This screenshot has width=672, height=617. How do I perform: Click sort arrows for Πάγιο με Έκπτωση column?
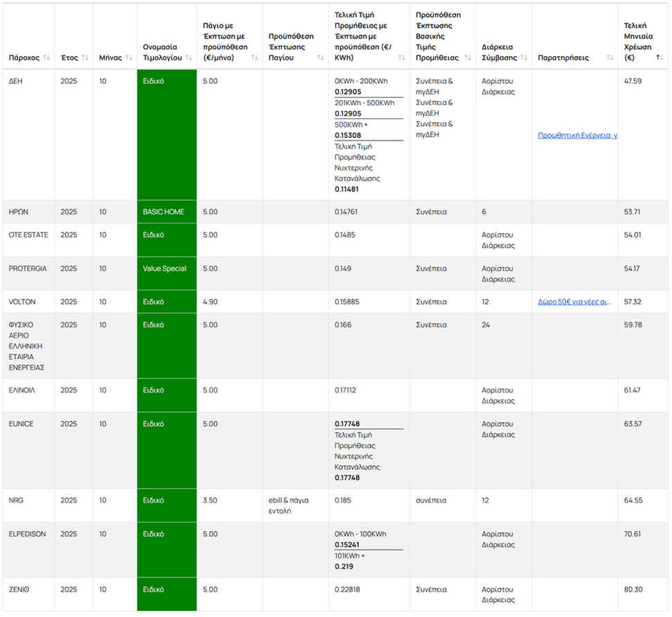(254, 58)
